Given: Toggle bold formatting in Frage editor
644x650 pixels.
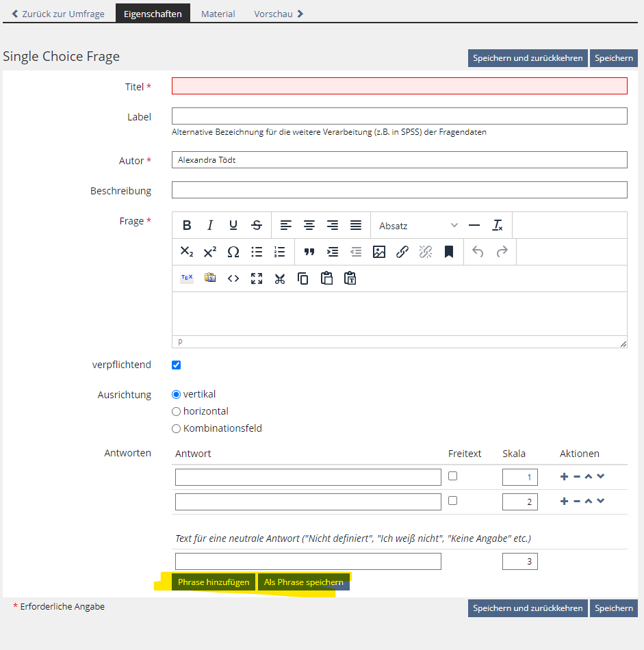Looking at the screenshot, I should [187, 226].
